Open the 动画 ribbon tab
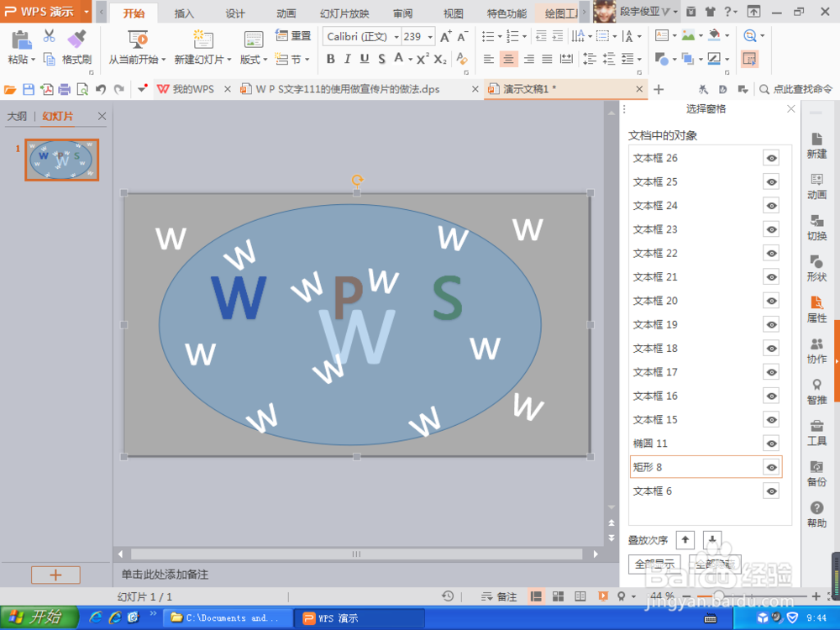840x630 pixels. pyautogui.click(x=286, y=14)
